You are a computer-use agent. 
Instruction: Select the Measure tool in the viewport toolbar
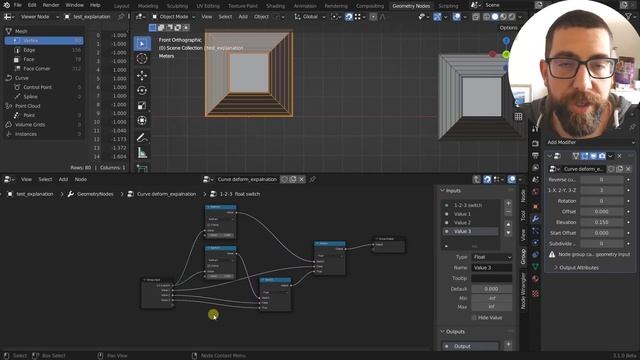(x=142, y=153)
